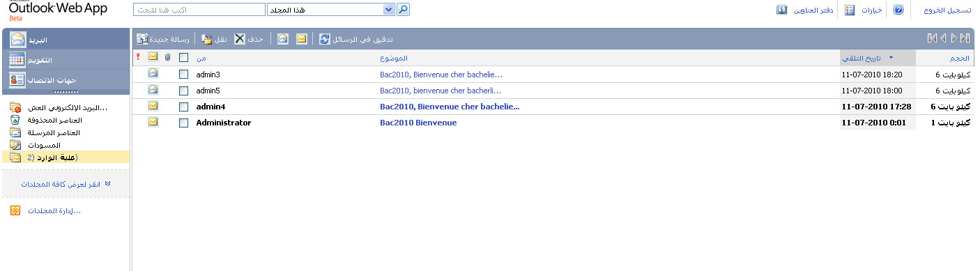Viewport: 980px width, 271px height.
Task: Click the Deleted Items folder icon
Action: (x=15, y=120)
